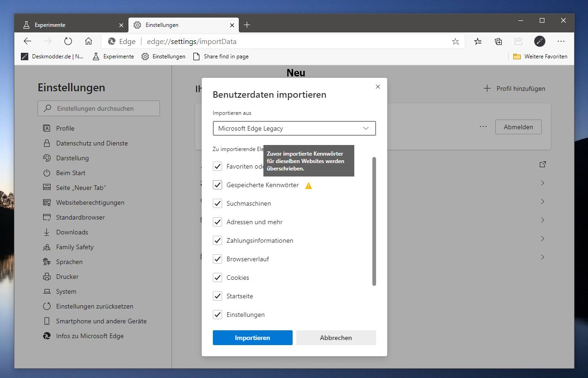Open the home page via the house icon
Image resolution: width=588 pixels, height=378 pixels.
click(x=89, y=41)
